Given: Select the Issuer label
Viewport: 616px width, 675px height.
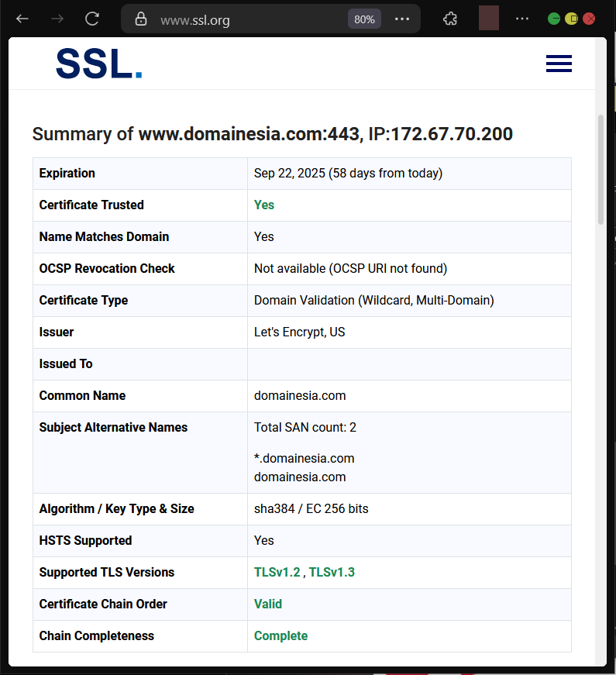Looking at the screenshot, I should [x=57, y=332].
